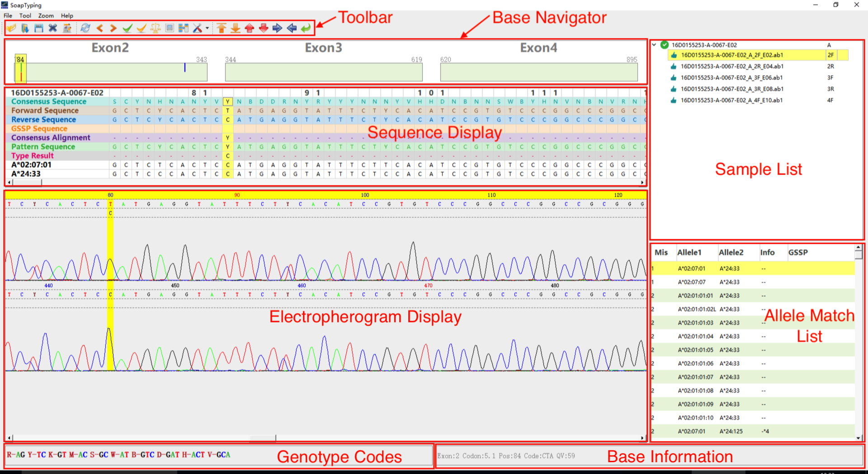The image size is (868, 474).
Task: Click the balance scales icon
Action: click(156, 28)
